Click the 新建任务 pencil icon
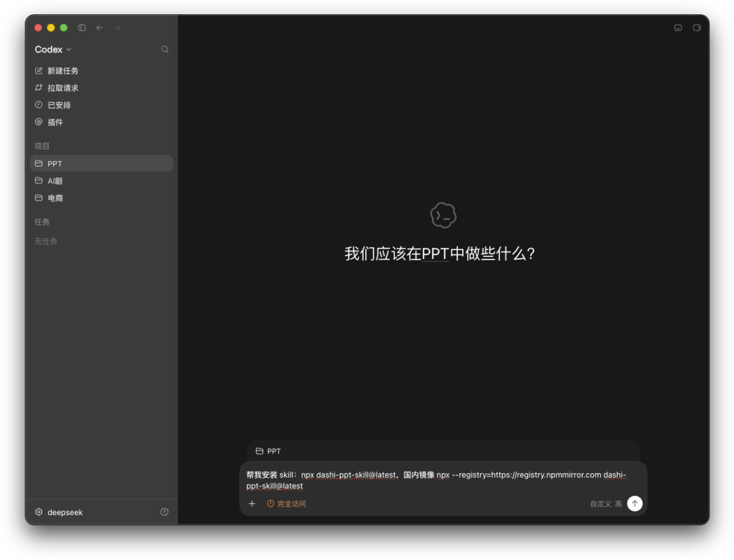This screenshot has width=734, height=560. point(39,71)
